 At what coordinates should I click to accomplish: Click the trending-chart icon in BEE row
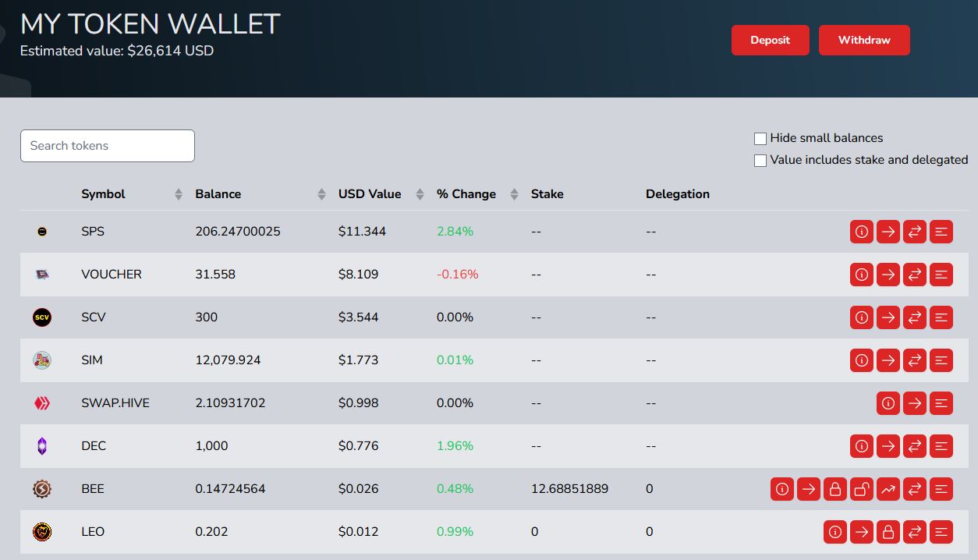pyautogui.click(x=888, y=489)
